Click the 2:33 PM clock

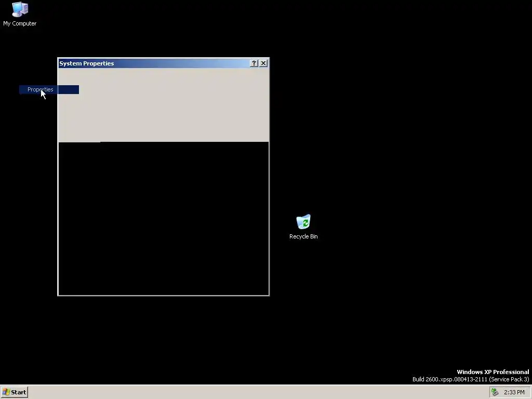514,392
